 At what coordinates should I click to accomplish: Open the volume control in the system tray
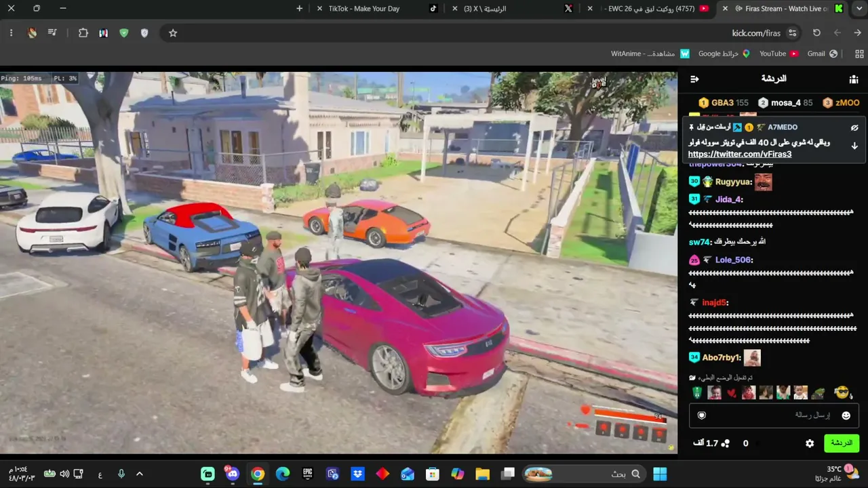[64, 474]
